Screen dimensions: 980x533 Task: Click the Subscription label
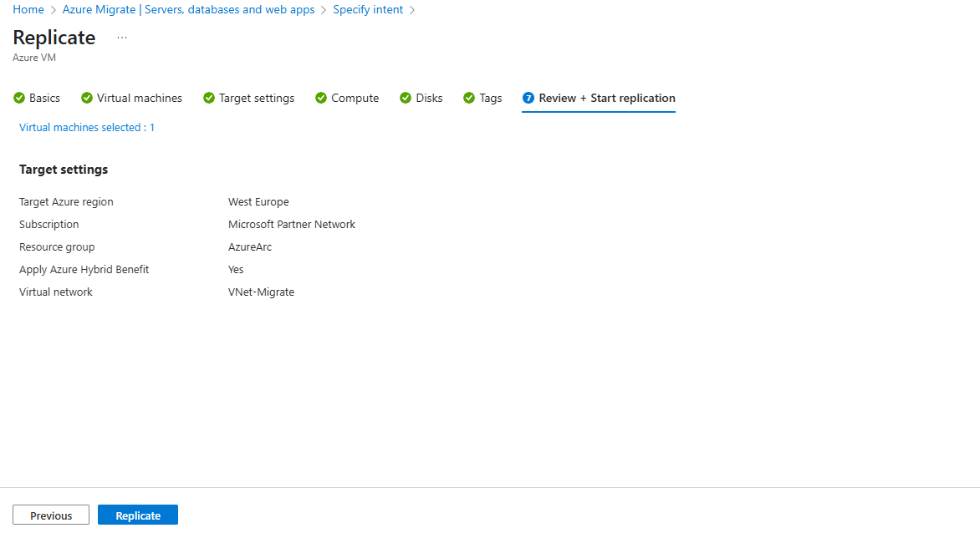48,224
